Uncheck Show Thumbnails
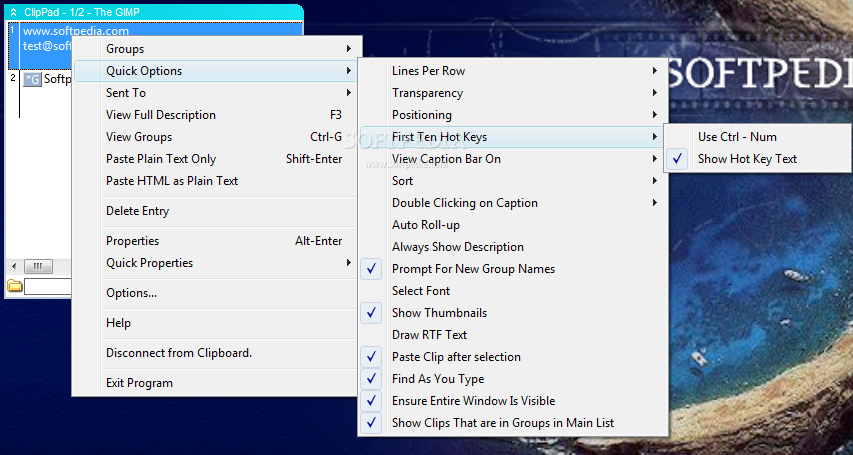The width and height of the screenshot is (853, 455). [512, 313]
